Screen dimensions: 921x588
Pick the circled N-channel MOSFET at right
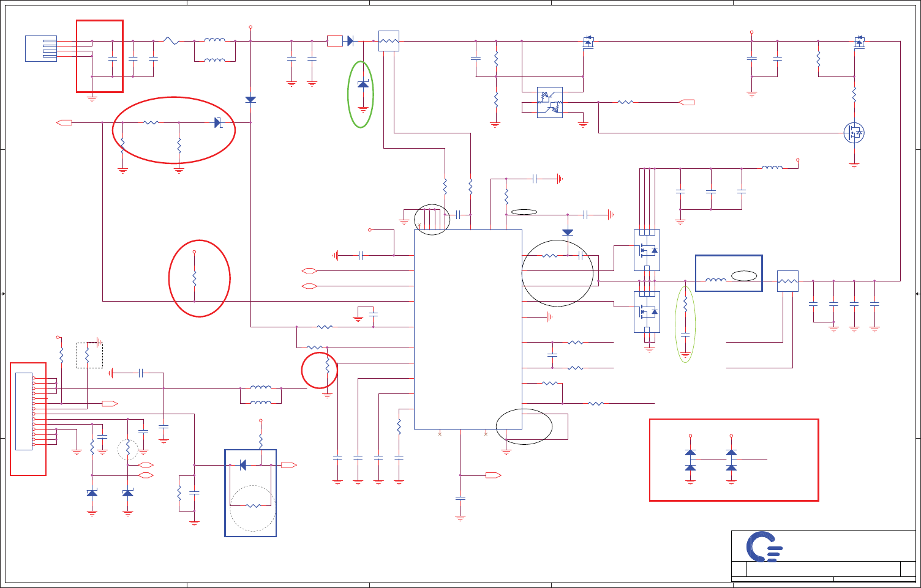tap(854, 133)
